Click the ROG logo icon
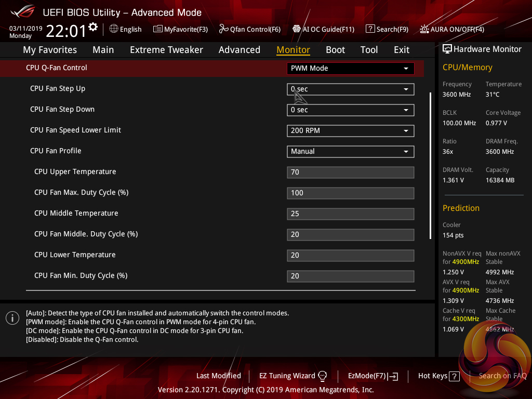532x399 pixels. point(23,12)
